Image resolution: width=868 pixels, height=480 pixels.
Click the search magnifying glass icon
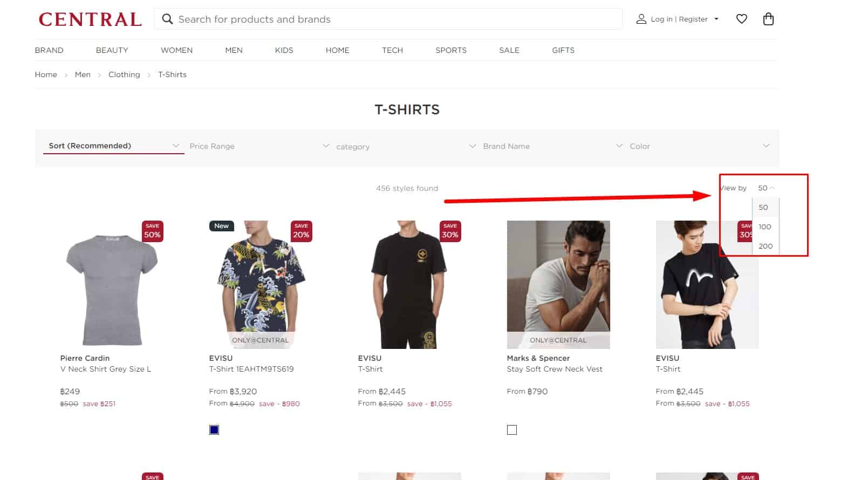tap(167, 19)
